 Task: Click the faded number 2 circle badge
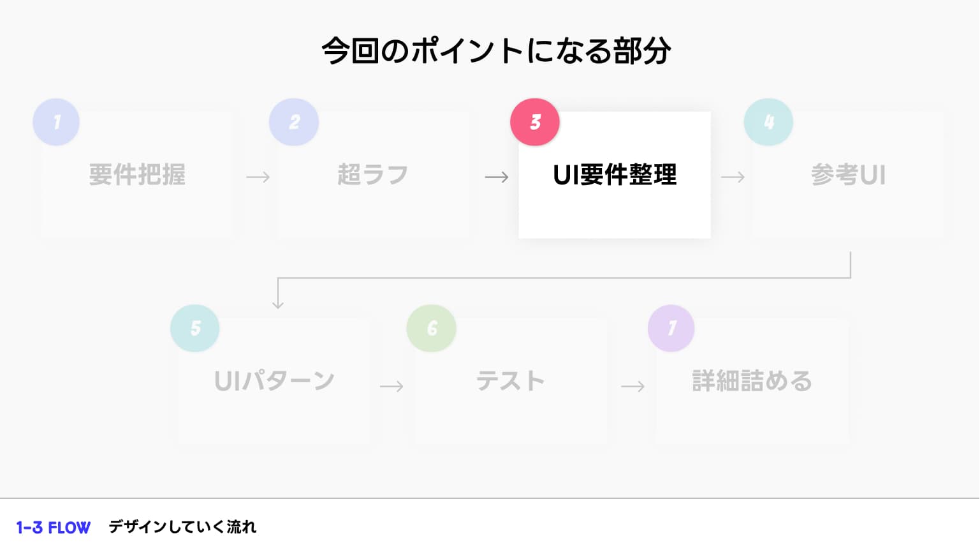pyautogui.click(x=294, y=122)
